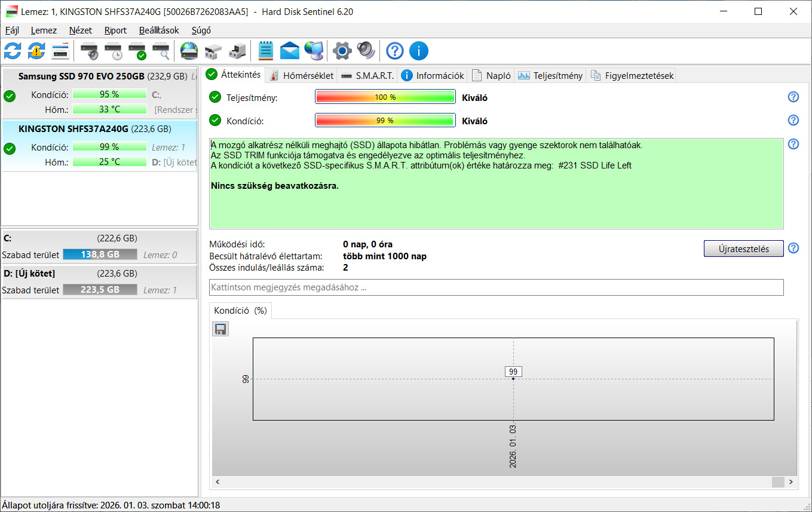Screen dimensions: 812x512
Task: Select the Samsung SSD 970 EVO 250GB disk
Action: coord(99,91)
